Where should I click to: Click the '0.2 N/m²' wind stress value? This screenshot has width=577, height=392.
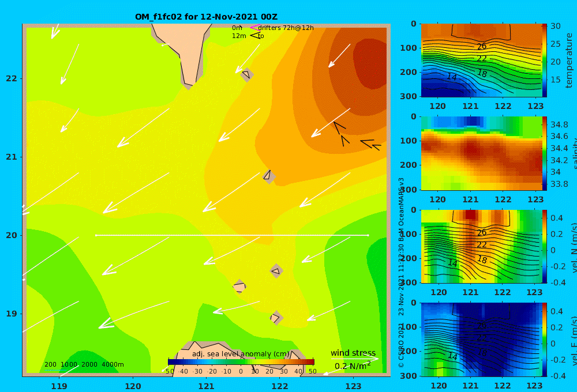tap(353, 366)
